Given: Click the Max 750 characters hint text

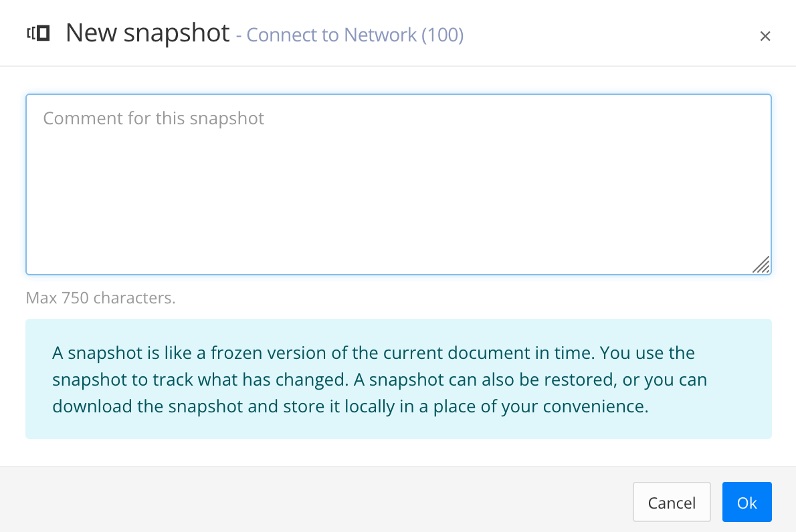Looking at the screenshot, I should [x=100, y=297].
